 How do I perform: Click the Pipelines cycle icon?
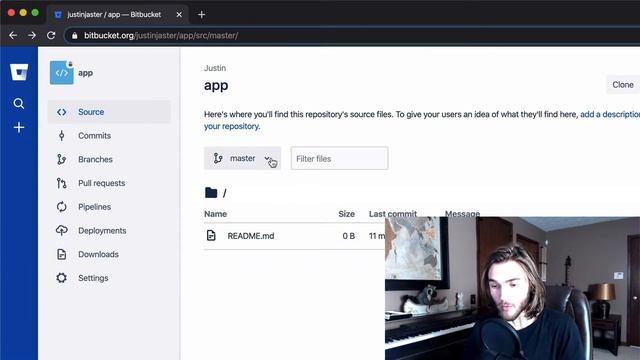point(62,207)
